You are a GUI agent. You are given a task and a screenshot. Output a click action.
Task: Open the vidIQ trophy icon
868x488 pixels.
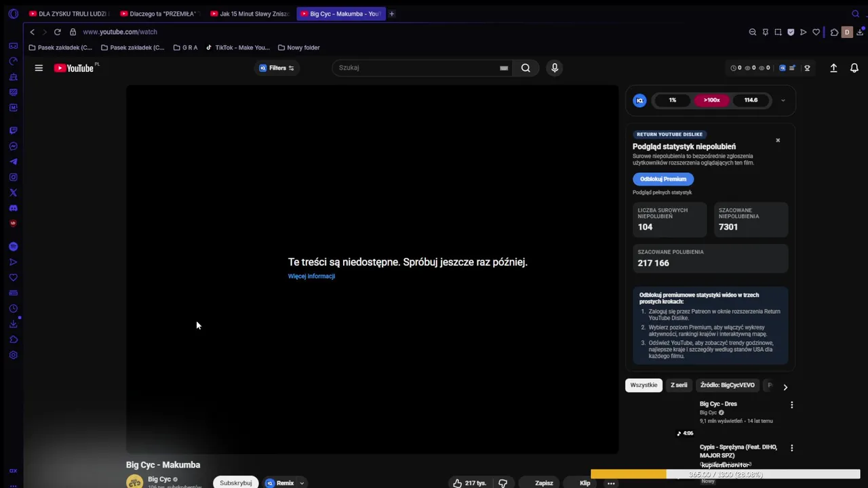pos(807,68)
